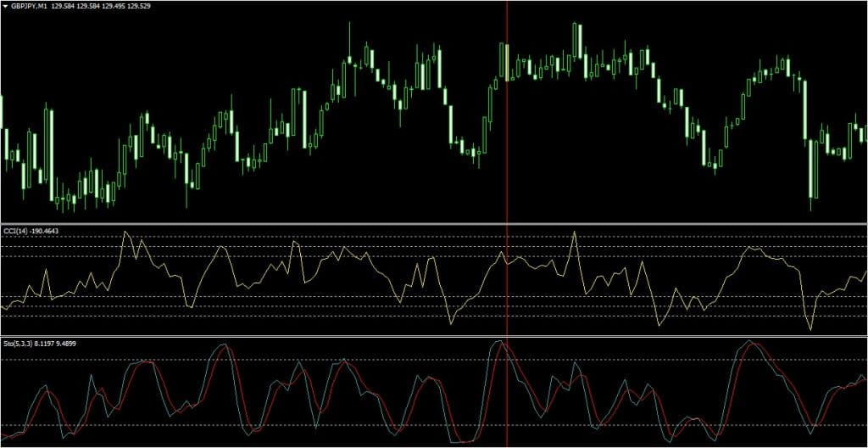Click the upper dashed level line in the Stochastic pane
868x448 pixels.
254,360
